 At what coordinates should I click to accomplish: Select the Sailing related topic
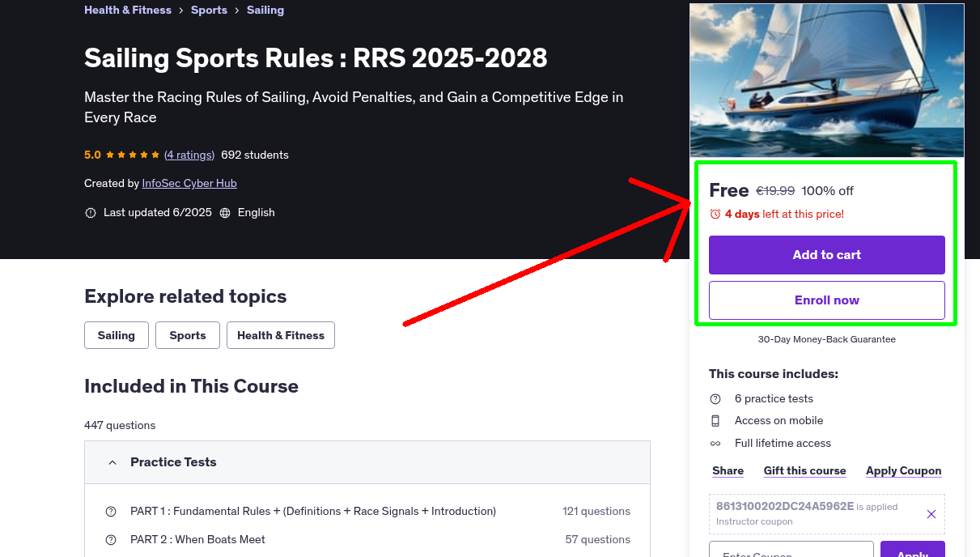(116, 334)
